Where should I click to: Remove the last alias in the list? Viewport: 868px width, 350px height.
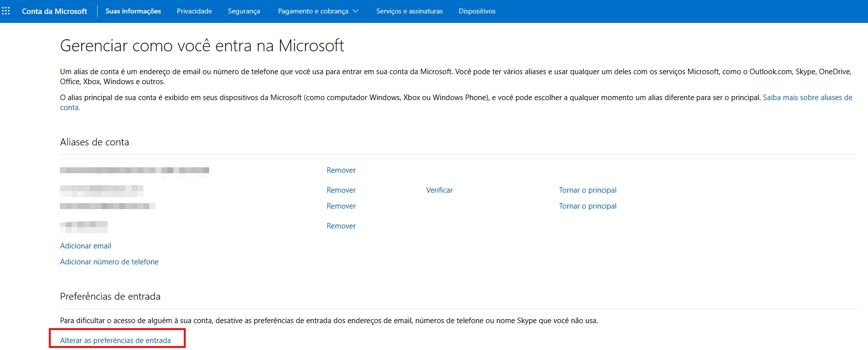(341, 226)
